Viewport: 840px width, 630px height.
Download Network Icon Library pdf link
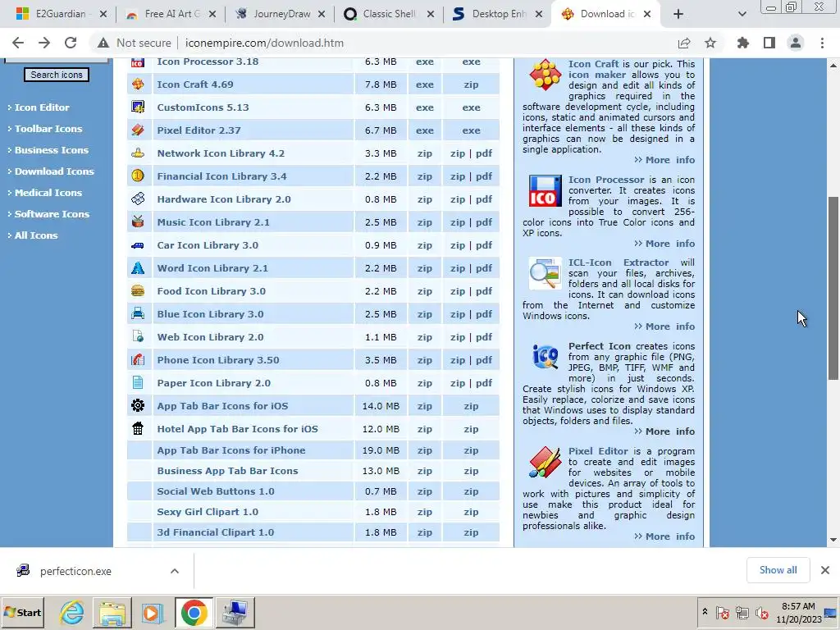pos(484,153)
